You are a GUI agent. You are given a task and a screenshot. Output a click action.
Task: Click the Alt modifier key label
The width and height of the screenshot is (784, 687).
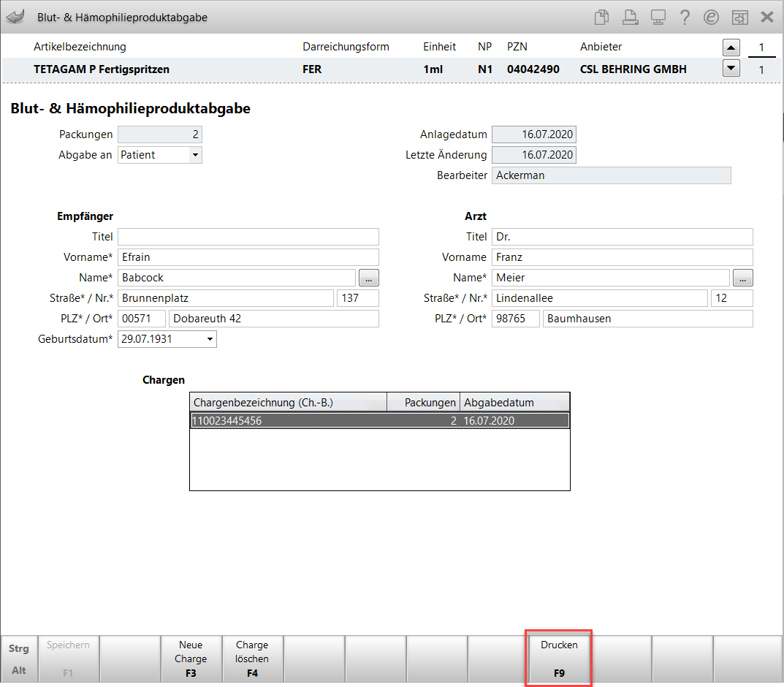[19, 670]
